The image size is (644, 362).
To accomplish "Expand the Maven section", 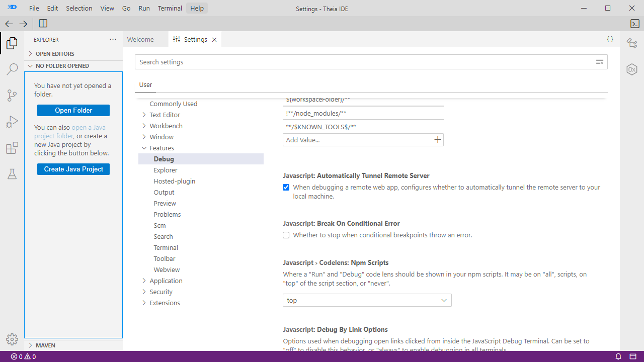I will coord(73,345).
